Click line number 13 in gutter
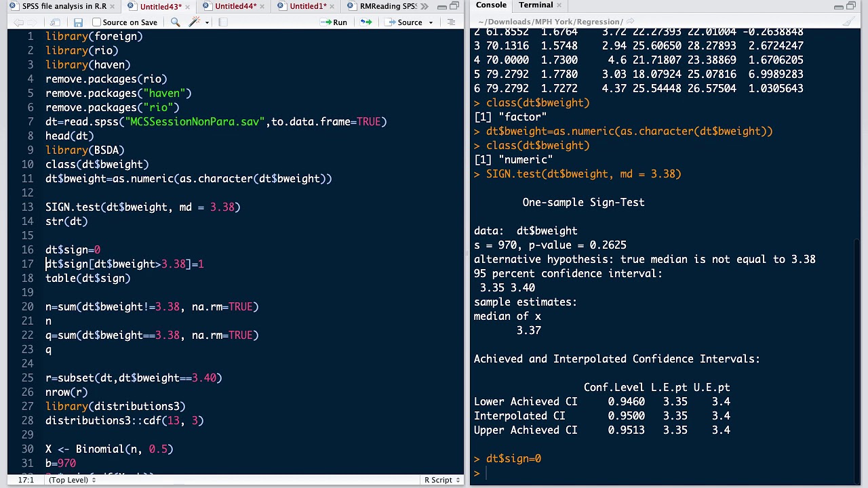Screen dimensions: 868x488 27,207
